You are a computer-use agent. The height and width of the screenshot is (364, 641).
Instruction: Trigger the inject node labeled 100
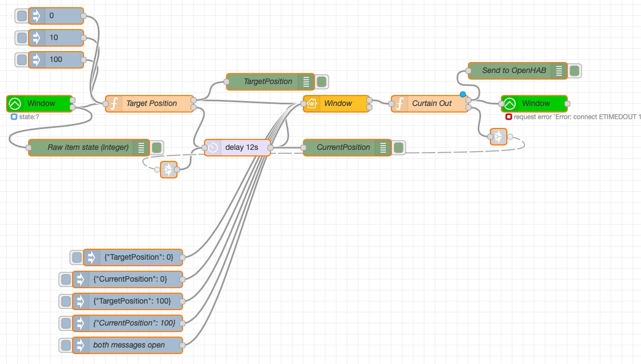tap(21, 60)
